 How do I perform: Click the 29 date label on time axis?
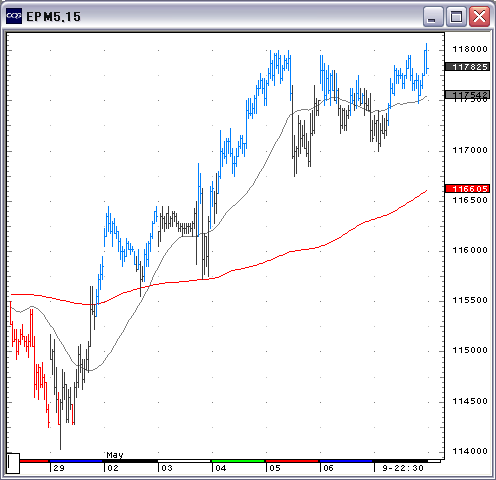(59, 468)
